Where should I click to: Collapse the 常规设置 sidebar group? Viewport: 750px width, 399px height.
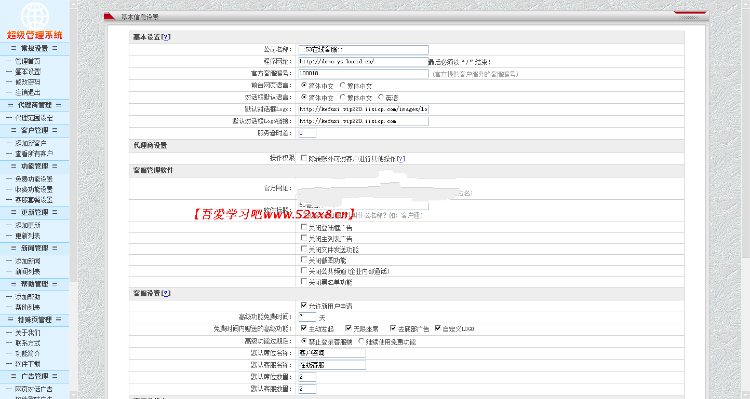[x=34, y=48]
